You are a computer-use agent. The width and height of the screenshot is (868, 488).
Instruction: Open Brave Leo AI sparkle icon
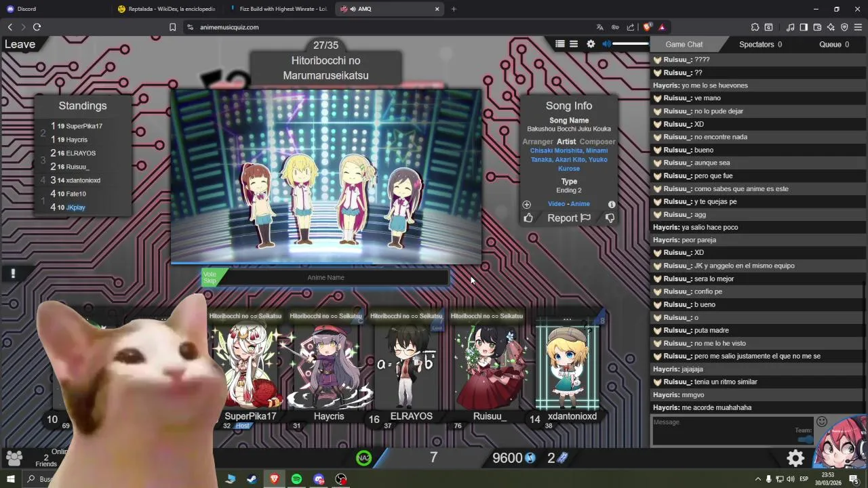click(x=831, y=27)
